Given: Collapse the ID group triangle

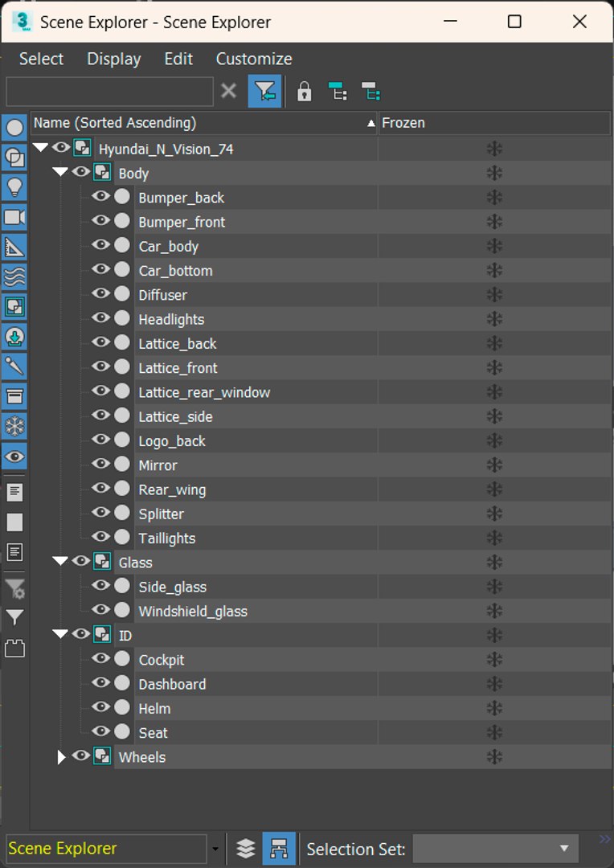Looking at the screenshot, I should coord(60,634).
